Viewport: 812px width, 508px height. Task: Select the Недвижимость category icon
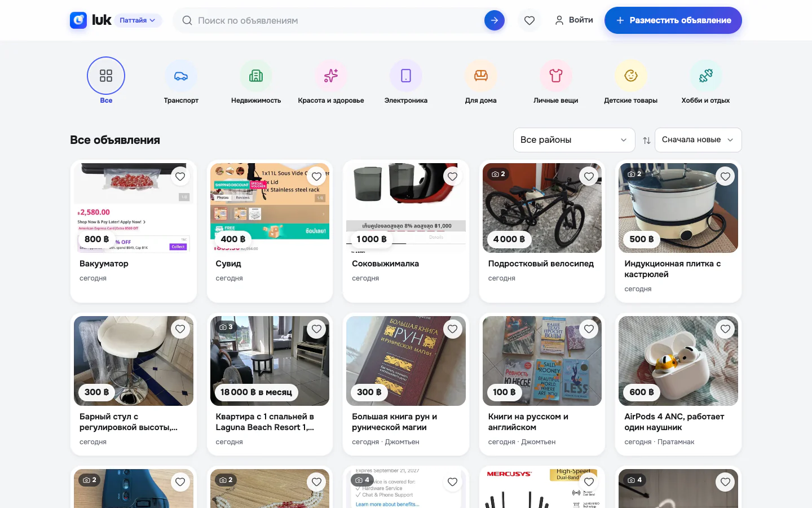(256, 76)
